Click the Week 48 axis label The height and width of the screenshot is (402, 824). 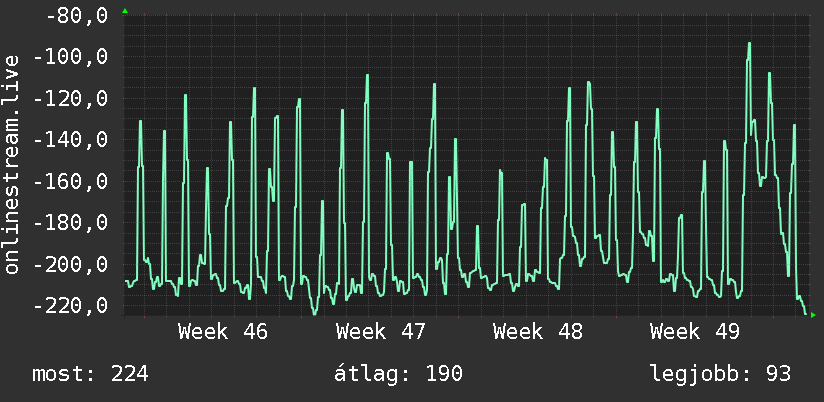[538, 332]
